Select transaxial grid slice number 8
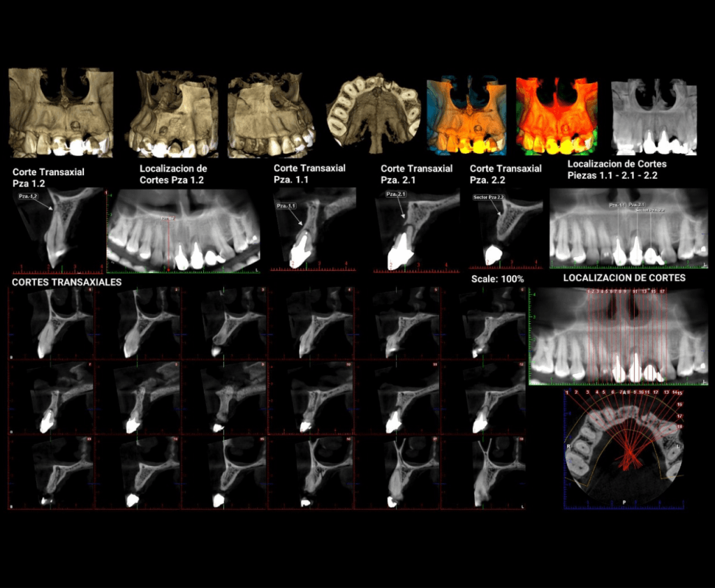 138,398
